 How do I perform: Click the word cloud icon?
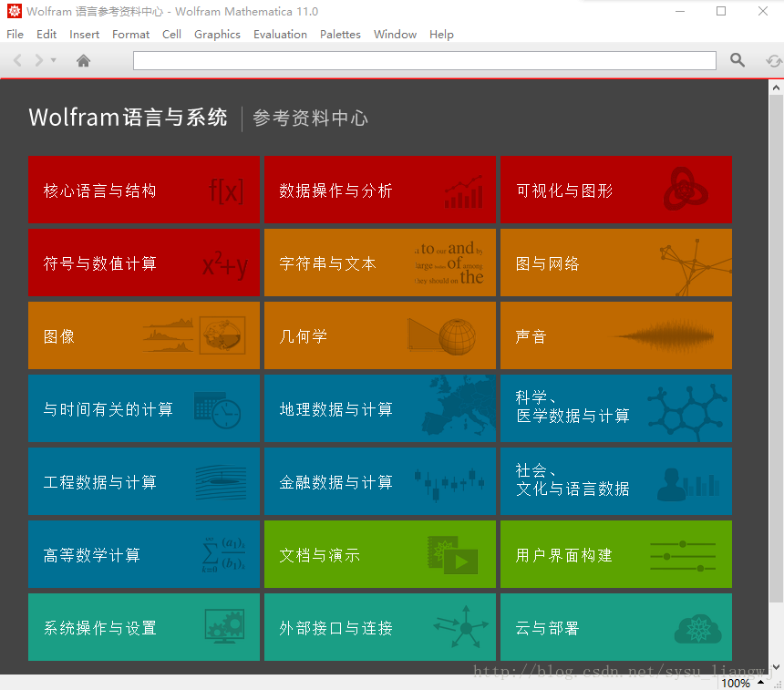pos(449,263)
